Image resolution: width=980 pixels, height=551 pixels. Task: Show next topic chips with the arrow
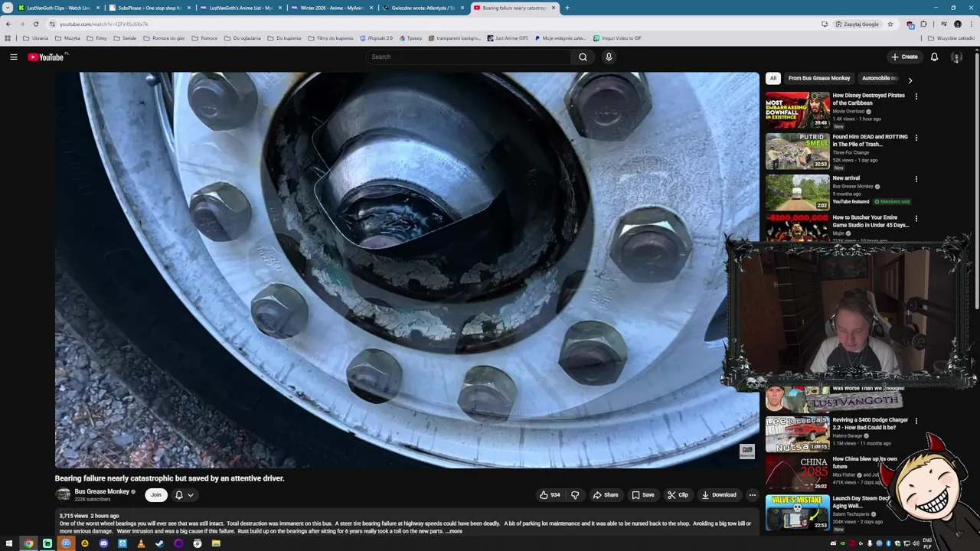[x=910, y=80]
